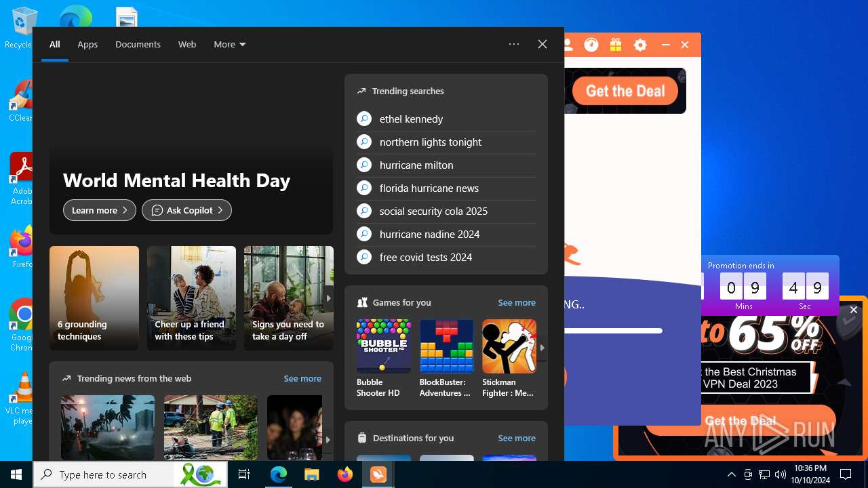
Task: Select the Web search tab
Action: (187, 44)
